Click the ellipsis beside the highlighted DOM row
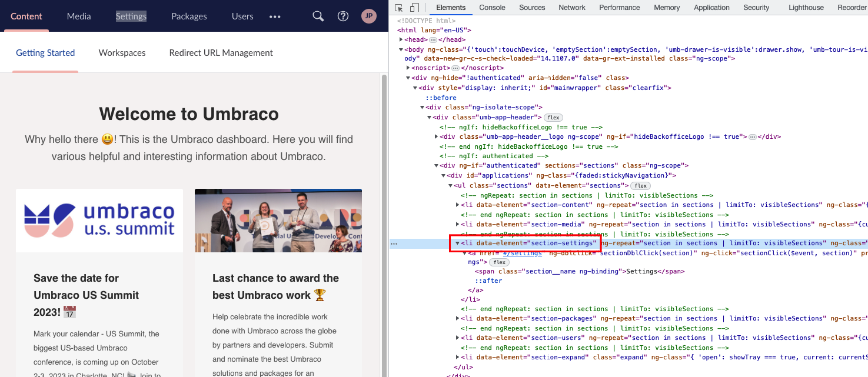 tap(393, 243)
